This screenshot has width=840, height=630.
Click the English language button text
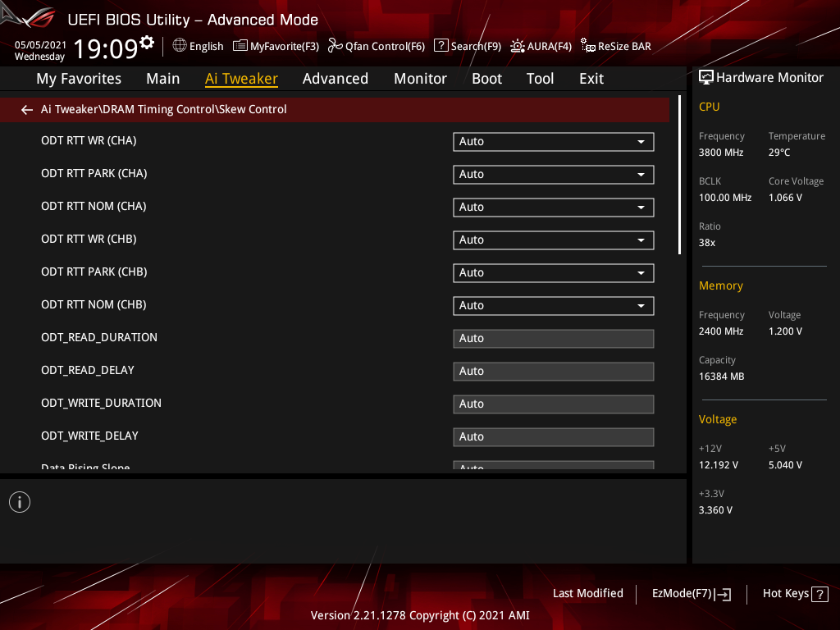pyautogui.click(x=206, y=47)
